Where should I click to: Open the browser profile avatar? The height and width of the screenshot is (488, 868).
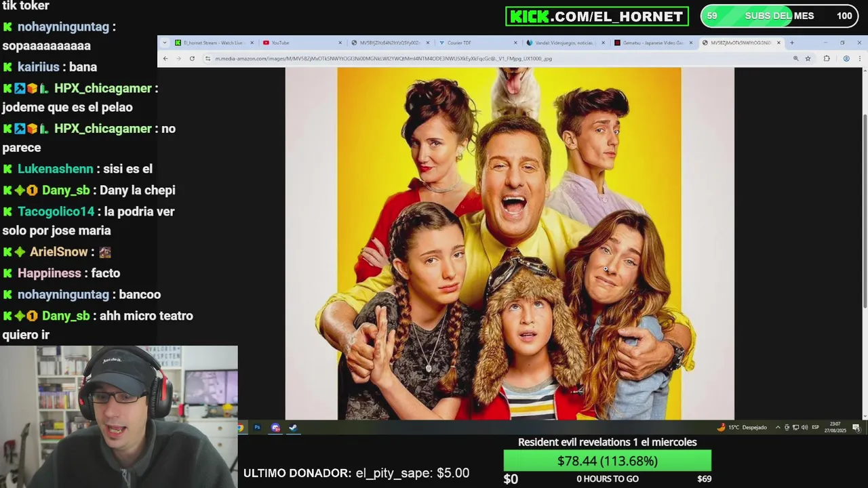846,58
